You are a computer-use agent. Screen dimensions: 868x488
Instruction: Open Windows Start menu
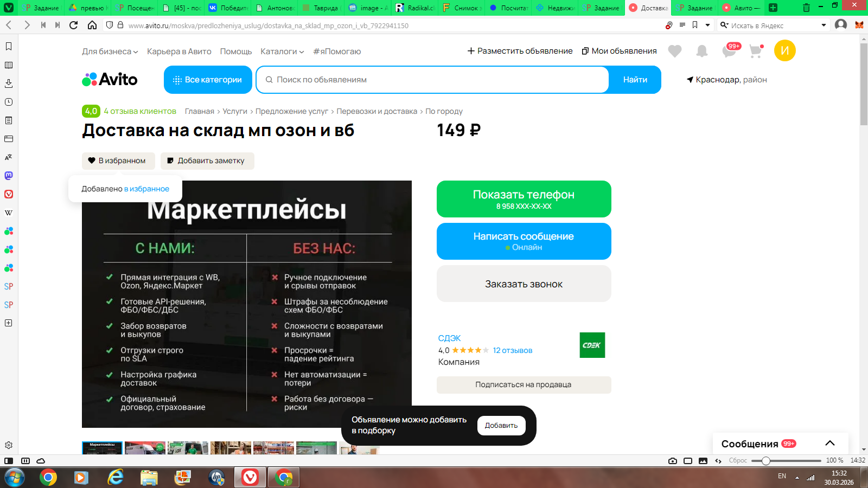(x=15, y=478)
